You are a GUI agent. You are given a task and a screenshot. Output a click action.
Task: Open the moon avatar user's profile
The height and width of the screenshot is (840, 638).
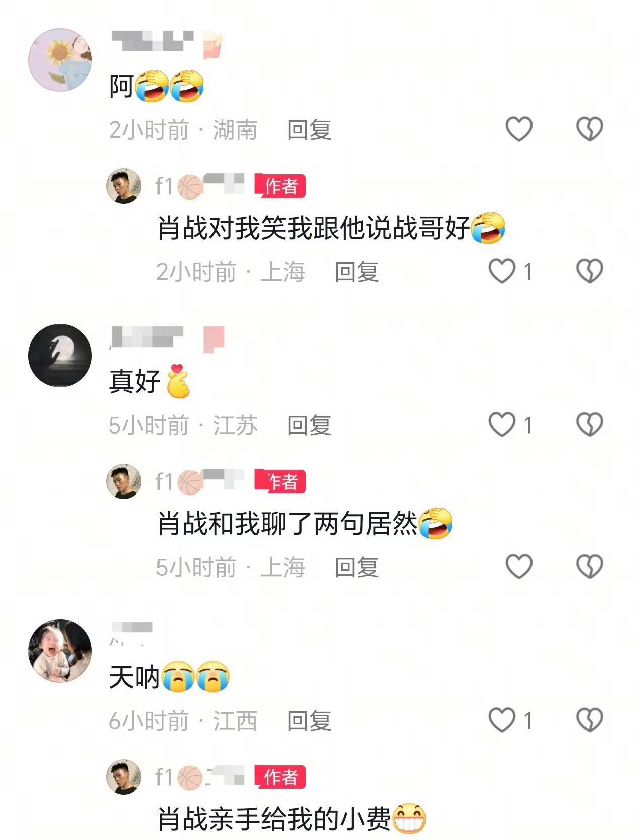point(60,356)
